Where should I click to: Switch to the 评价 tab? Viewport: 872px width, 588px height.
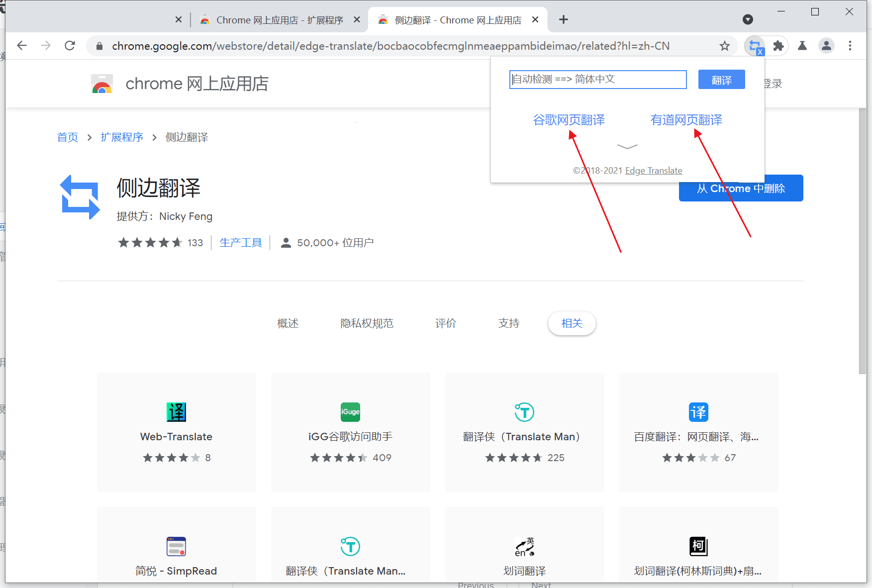click(446, 323)
